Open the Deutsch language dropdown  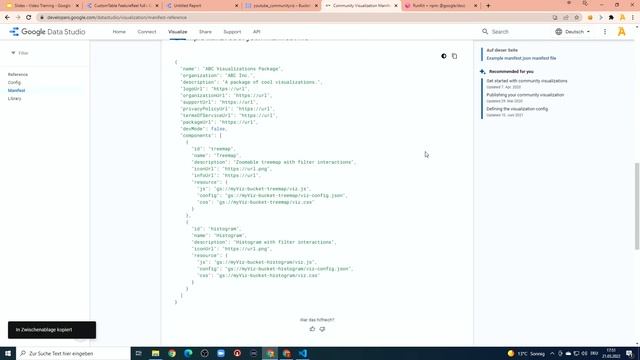click(573, 31)
